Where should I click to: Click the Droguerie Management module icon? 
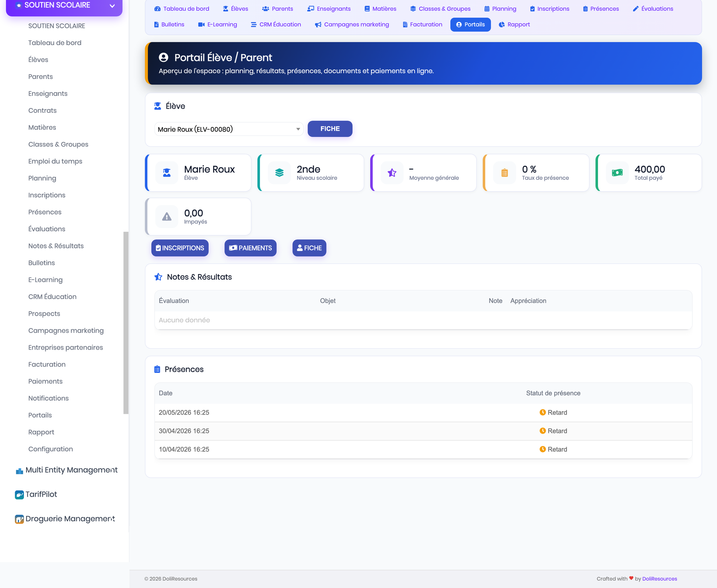point(19,519)
